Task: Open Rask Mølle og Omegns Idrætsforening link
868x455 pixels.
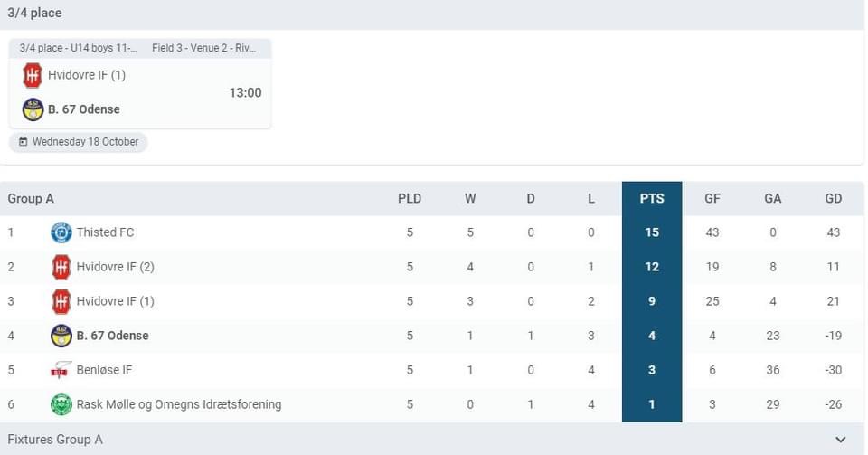Action: point(179,404)
